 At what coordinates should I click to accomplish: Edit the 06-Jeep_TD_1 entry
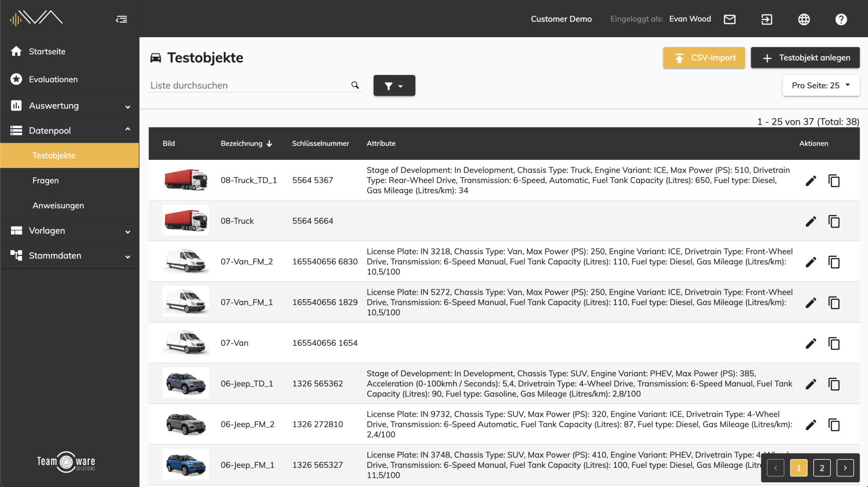811,384
